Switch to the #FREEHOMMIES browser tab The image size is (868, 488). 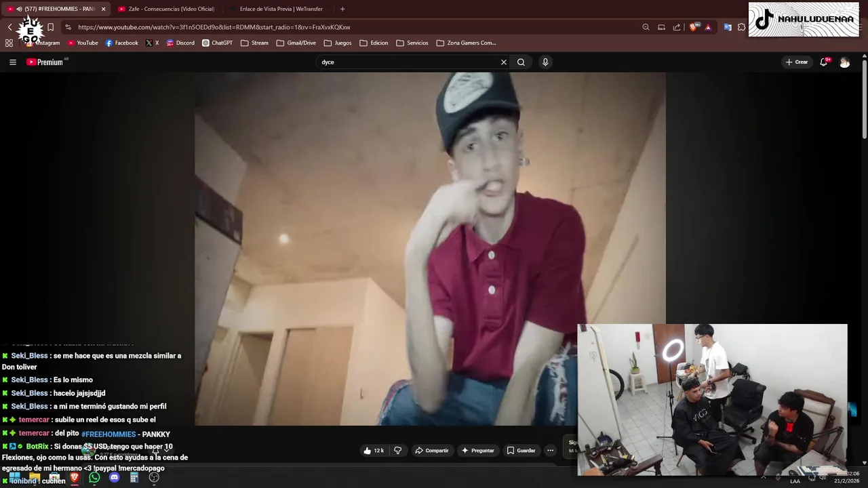(x=56, y=9)
